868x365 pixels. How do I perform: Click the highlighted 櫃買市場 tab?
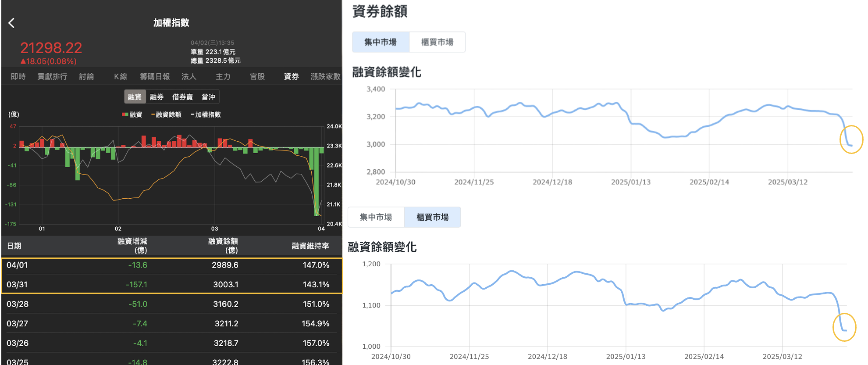pyautogui.click(x=432, y=217)
